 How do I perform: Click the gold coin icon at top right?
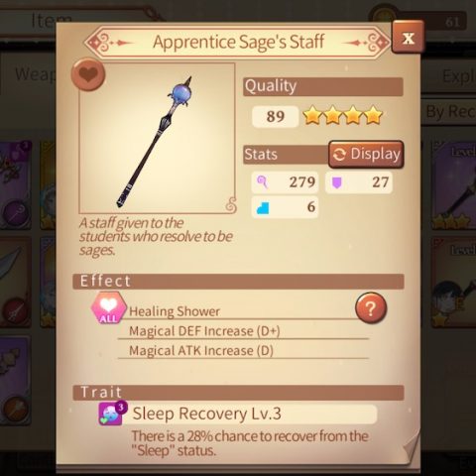coord(383,17)
